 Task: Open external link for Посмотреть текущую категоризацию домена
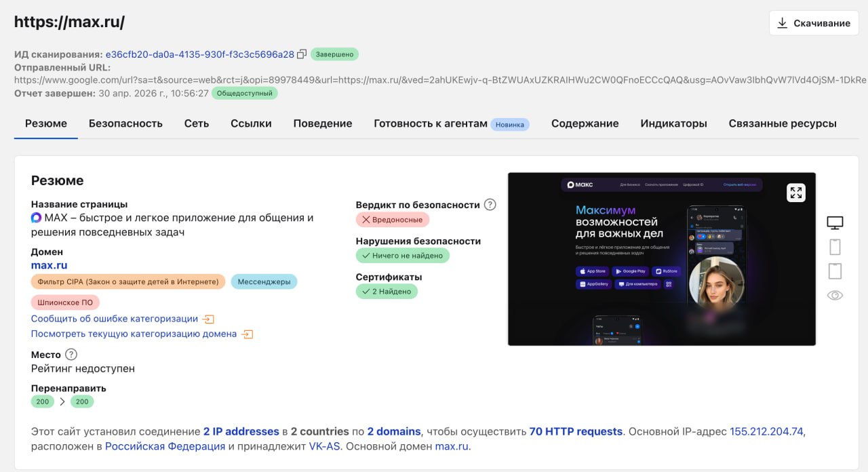tap(247, 334)
